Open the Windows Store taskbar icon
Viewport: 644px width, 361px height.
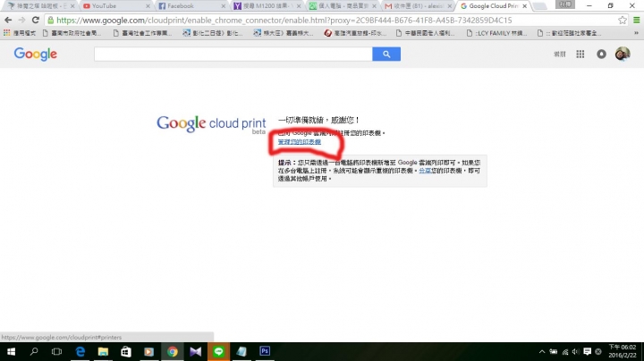tap(126, 351)
